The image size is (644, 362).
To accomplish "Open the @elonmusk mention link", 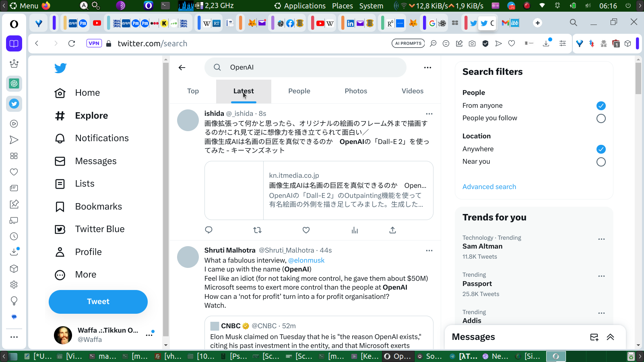I will pyautogui.click(x=306, y=260).
